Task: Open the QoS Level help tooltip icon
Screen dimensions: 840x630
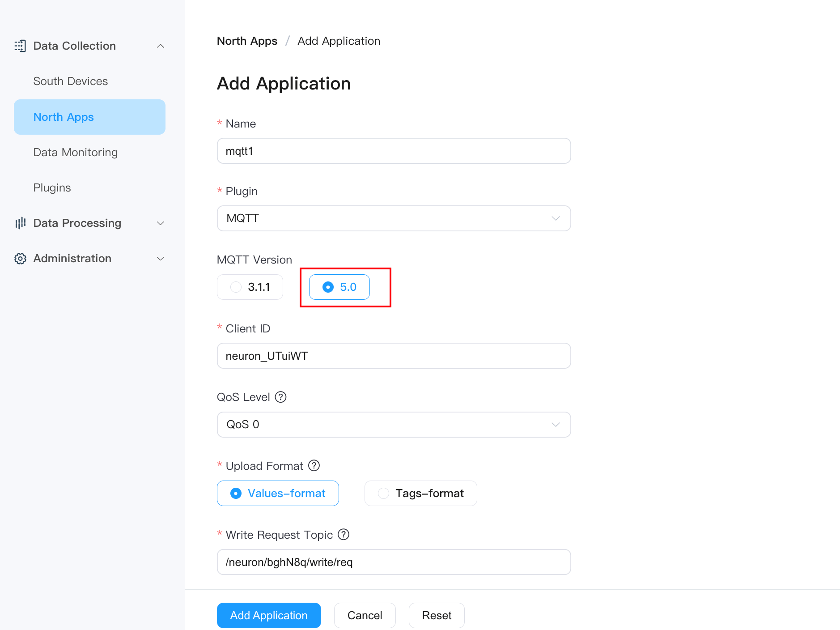Action: click(280, 396)
